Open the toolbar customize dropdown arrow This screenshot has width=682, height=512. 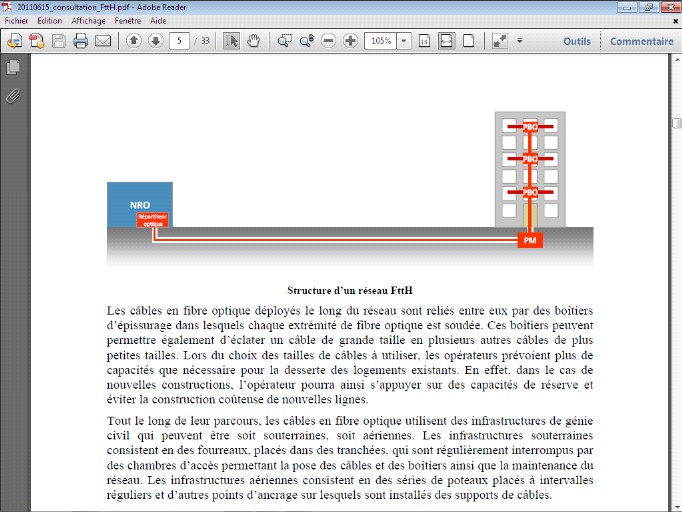point(519,40)
